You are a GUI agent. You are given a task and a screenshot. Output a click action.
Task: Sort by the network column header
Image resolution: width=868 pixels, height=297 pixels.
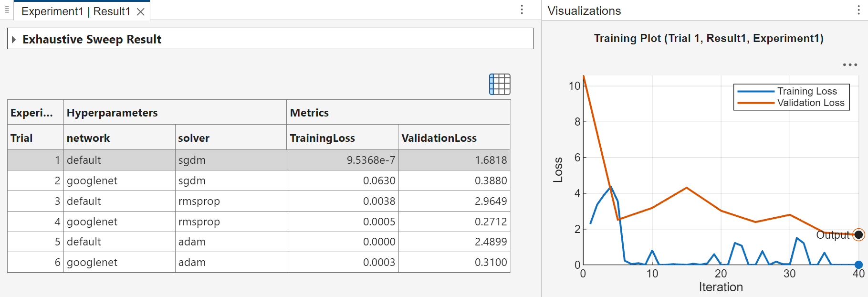pyautogui.click(x=119, y=138)
